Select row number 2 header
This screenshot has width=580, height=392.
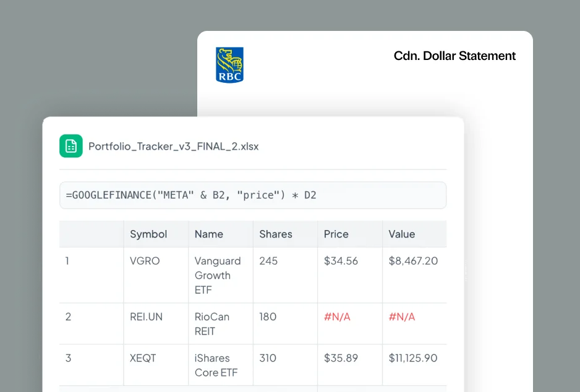pos(68,317)
